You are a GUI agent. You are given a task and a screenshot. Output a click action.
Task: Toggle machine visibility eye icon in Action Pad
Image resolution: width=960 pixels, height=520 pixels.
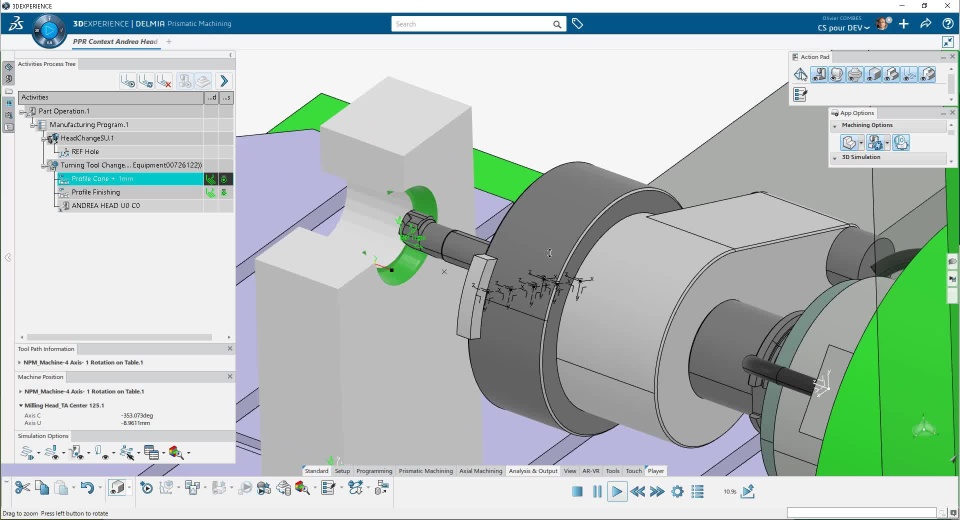pyautogui.click(x=819, y=75)
